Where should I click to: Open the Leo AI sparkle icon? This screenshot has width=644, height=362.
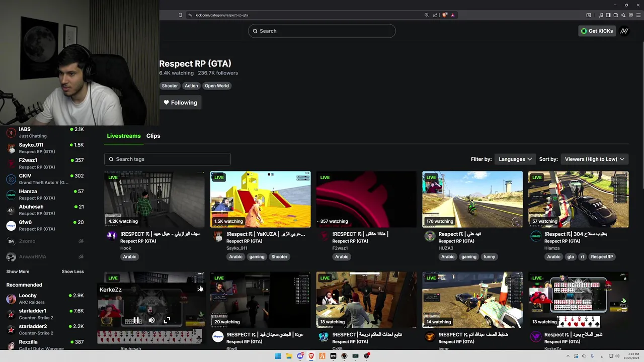[x=623, y=15]
